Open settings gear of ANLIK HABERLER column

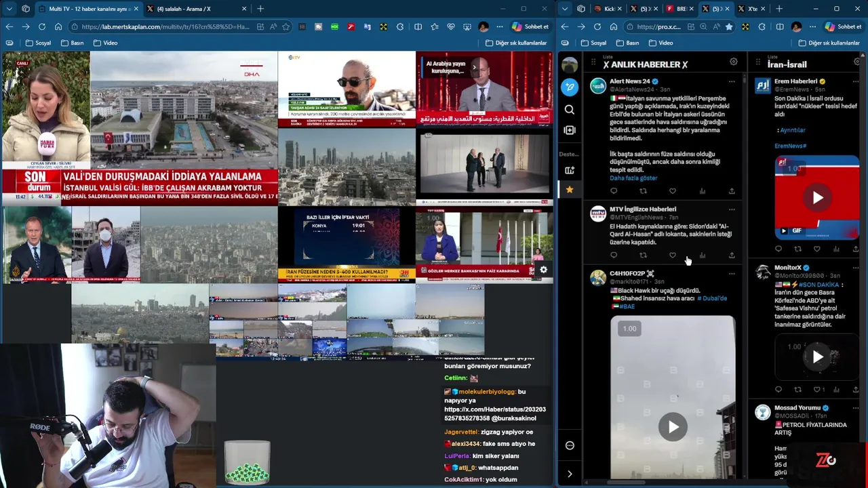click(x=733, y=62)
